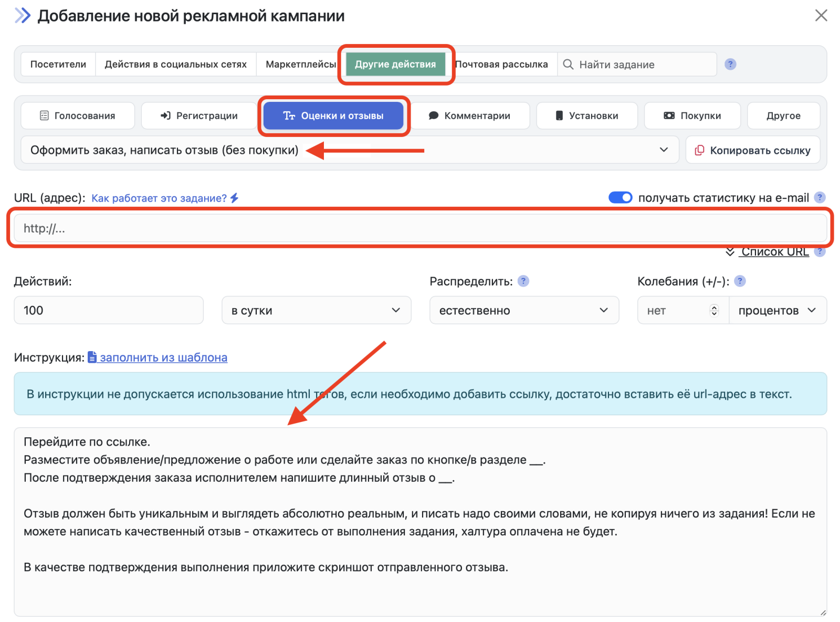Toggle e-mail statistics switch off
This screenshot has height=622, width=840.
coord(620,197)
